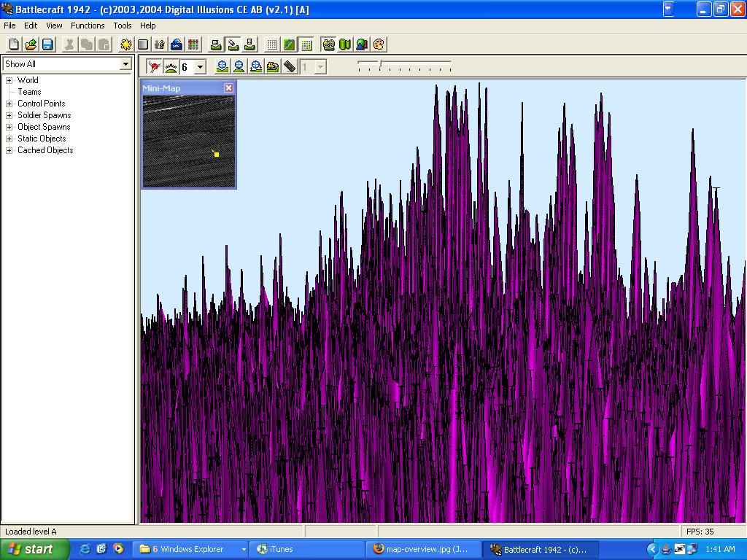Viewport: 747px width, 560px height.
Task: Click the FPS: 35 status bar text
Action: click(700, 532)
